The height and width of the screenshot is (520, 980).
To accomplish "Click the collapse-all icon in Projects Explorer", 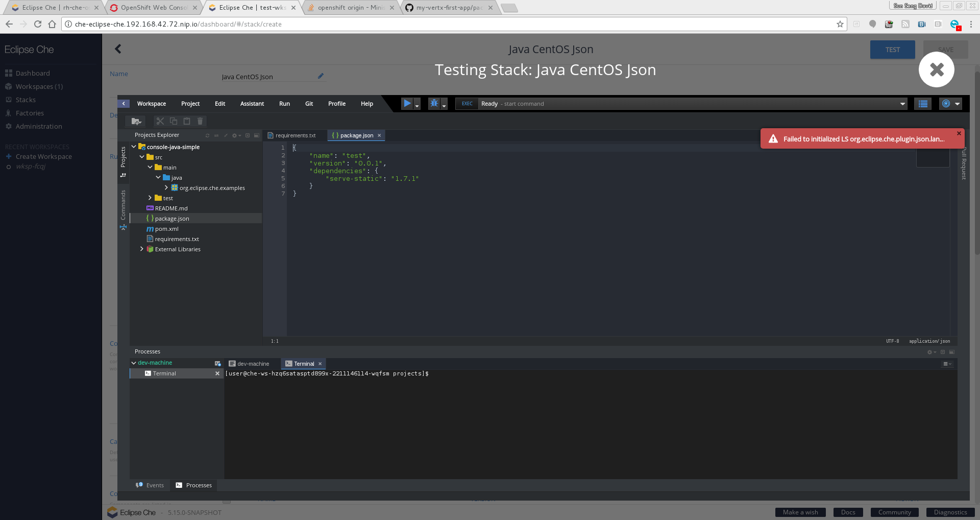I will (x=226, y=135).
